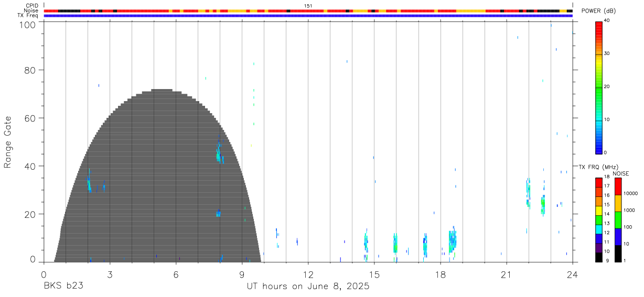
Task: Click the y-axis tick label 100
Action: click(28, 25)
